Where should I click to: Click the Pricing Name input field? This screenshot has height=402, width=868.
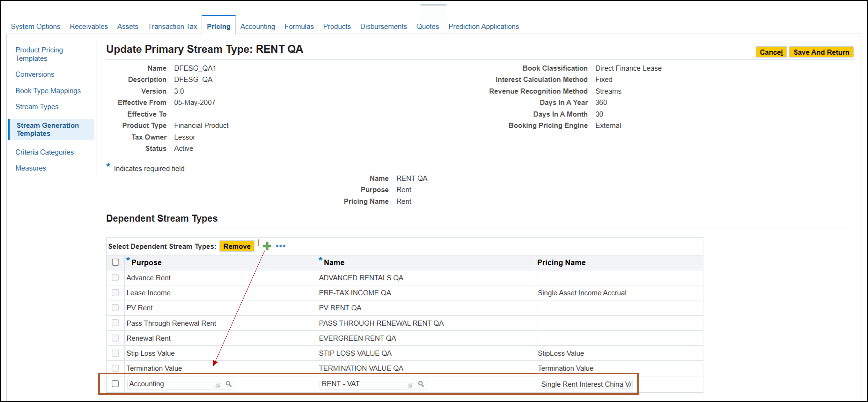pyautogui.click(x=586, y=384)
